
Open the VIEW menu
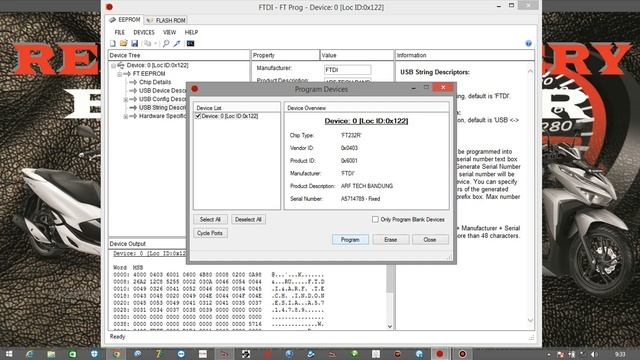pos(169,32)
